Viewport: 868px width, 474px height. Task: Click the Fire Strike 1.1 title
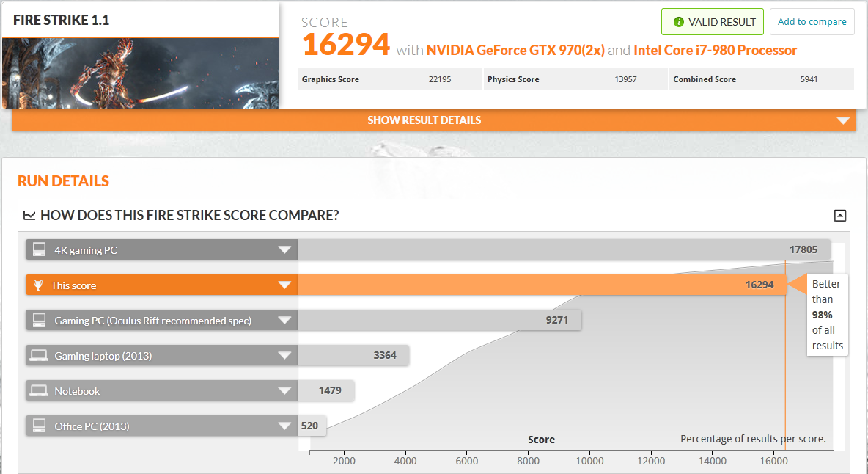62,20
